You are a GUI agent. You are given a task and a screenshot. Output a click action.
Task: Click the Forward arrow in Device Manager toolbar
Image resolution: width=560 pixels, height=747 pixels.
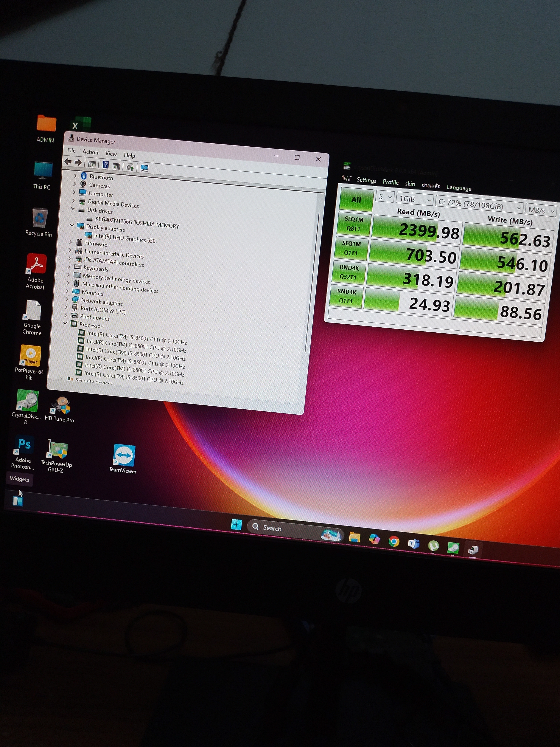pos(78,163)
